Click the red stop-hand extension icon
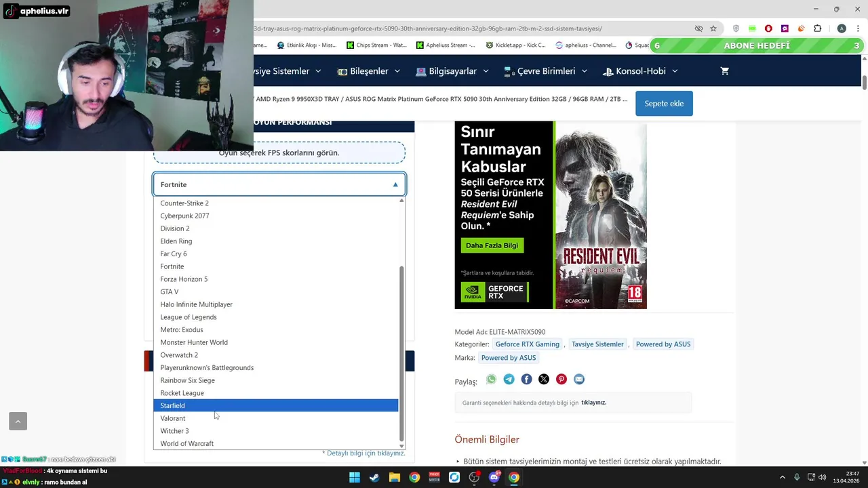 768,28
